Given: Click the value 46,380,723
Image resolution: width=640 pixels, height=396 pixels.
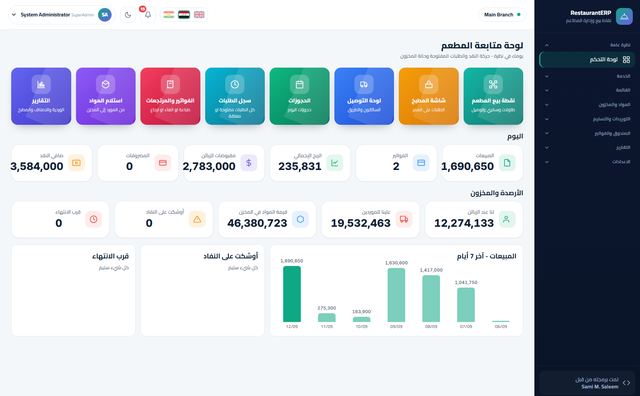Looking at the screenshot, I should [257, 223].
